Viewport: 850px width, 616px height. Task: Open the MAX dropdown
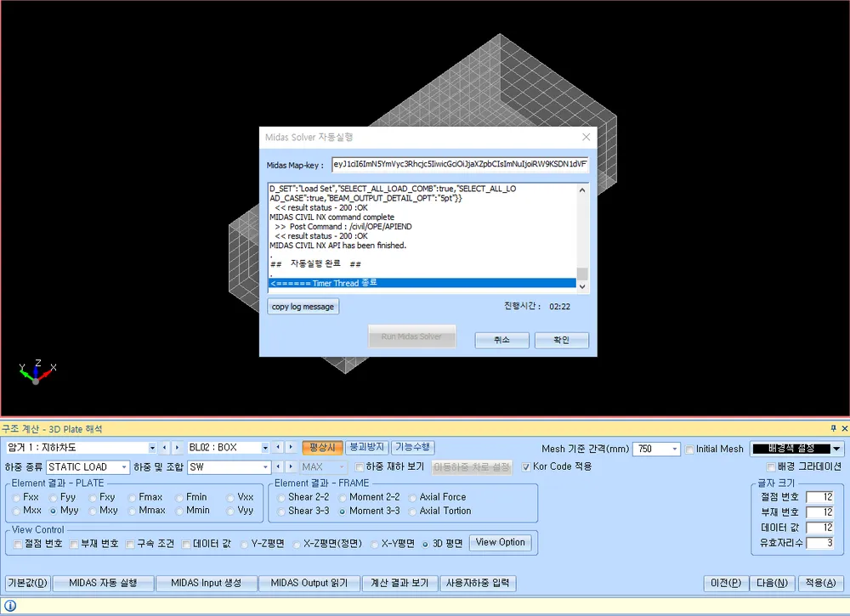341,467
